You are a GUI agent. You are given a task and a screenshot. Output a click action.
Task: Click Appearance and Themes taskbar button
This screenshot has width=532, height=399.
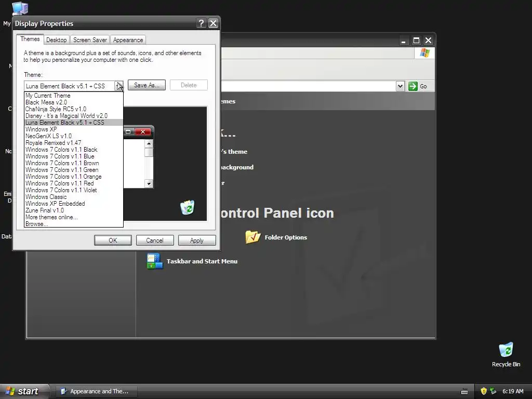97,391
